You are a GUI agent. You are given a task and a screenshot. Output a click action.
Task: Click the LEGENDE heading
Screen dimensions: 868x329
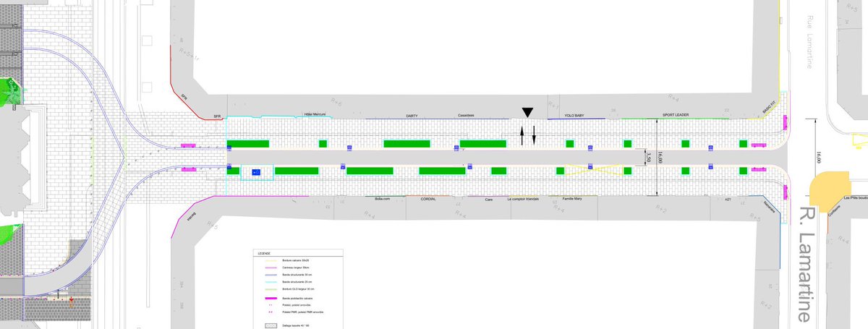point(264,254)
